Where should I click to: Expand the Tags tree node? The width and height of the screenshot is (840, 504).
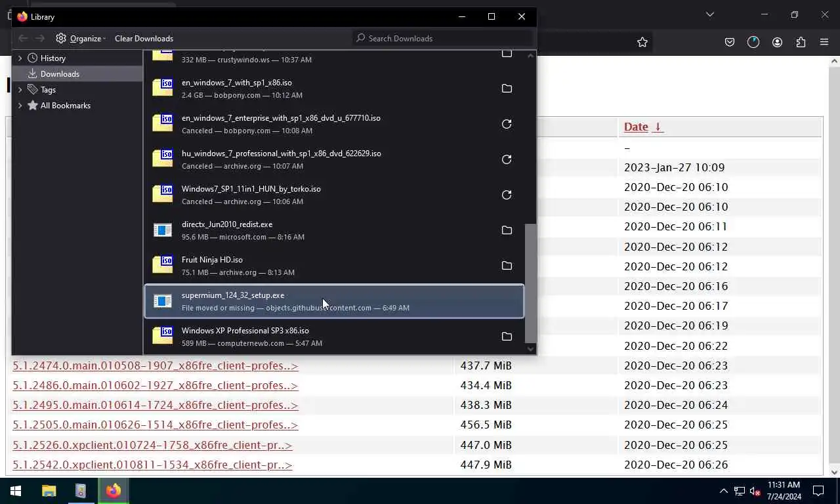[x=20, y=89]
